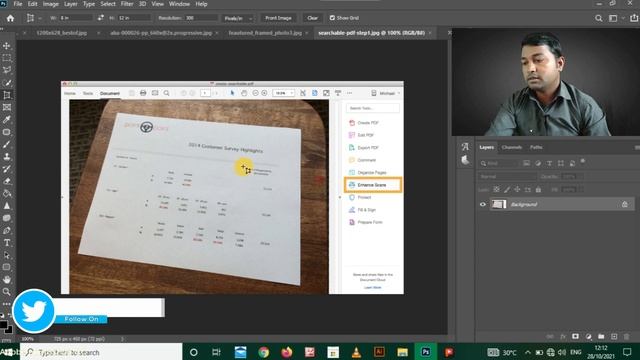This screenshot has height=360, width=640.
Task: Open the layer Kind filter dropdown
Action: click(x=499, y=163)
